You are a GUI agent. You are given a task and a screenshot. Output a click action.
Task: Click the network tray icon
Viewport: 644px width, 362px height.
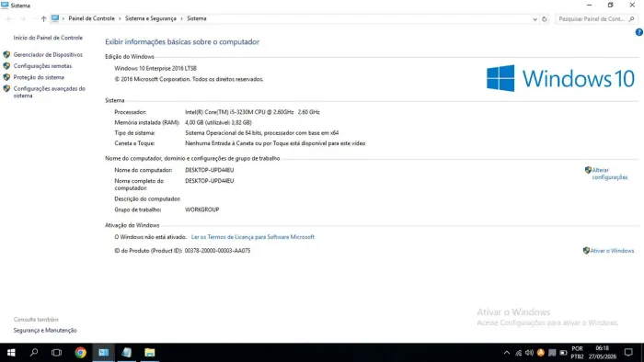[x=518, y=353]
